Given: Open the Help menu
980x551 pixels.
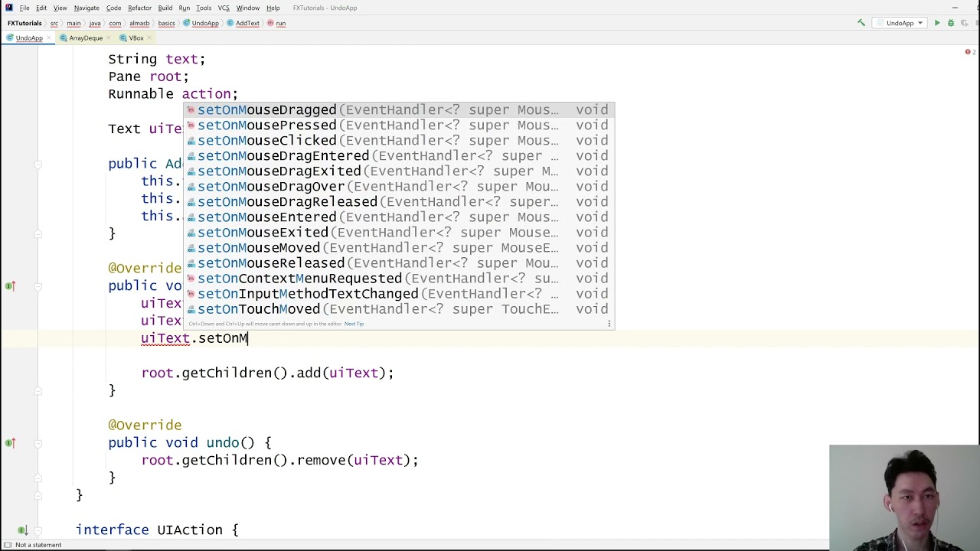Looking at the screenshot, I should coord(273,8).
